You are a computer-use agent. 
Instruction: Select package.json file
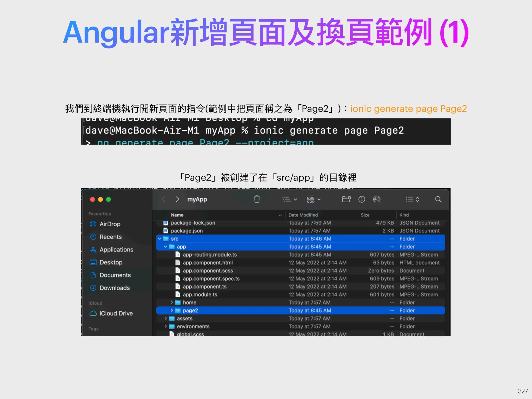click(x=301, y=231)
